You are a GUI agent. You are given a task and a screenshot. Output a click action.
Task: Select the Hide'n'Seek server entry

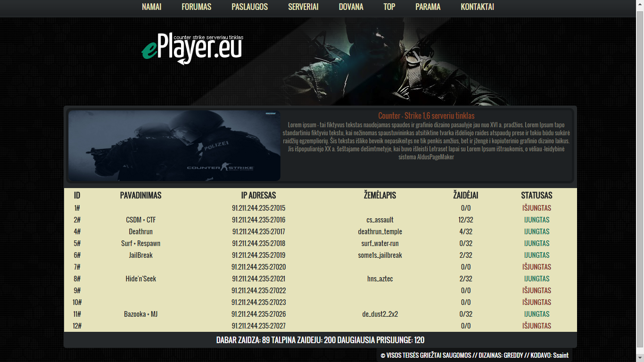321,279
